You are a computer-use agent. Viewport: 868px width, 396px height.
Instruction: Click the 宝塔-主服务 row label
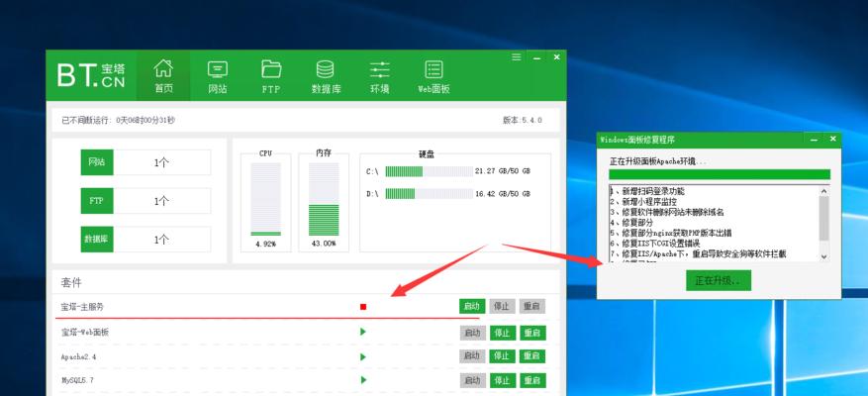[x=82, y=306]
